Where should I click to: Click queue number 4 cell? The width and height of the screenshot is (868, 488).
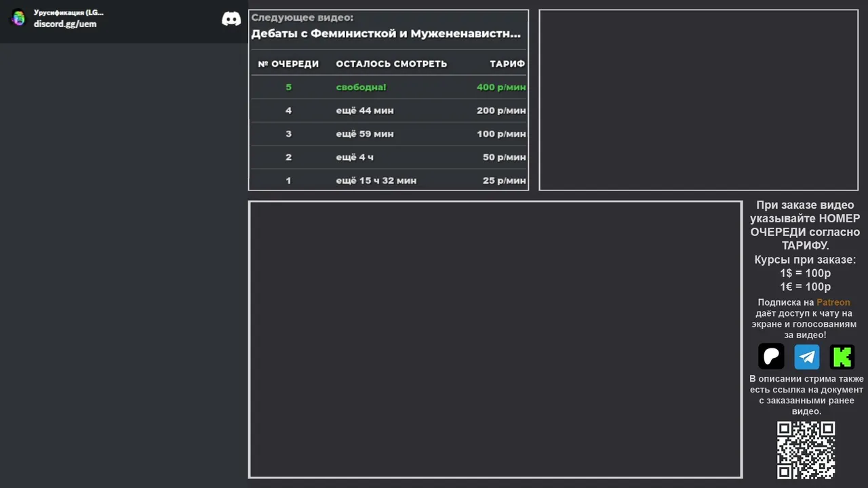(288, 110)
